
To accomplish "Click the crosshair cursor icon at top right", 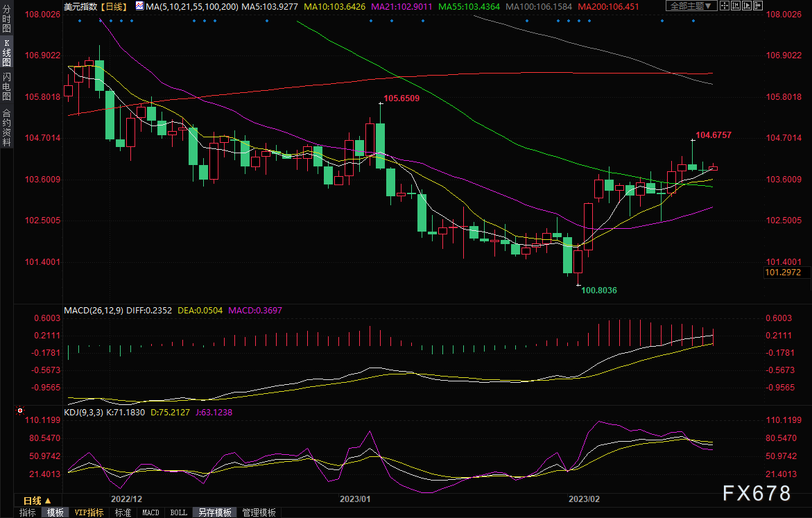I will click(725, 6).
